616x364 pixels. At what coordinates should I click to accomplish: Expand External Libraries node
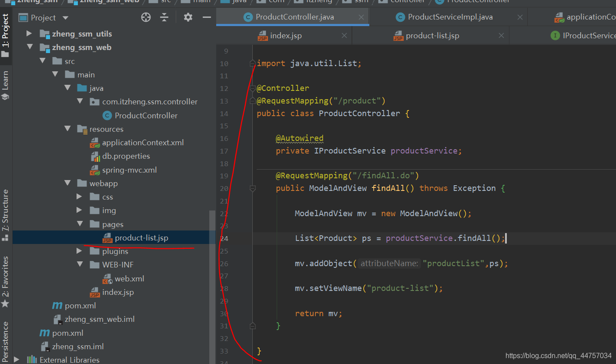click(x=17, y=360)
